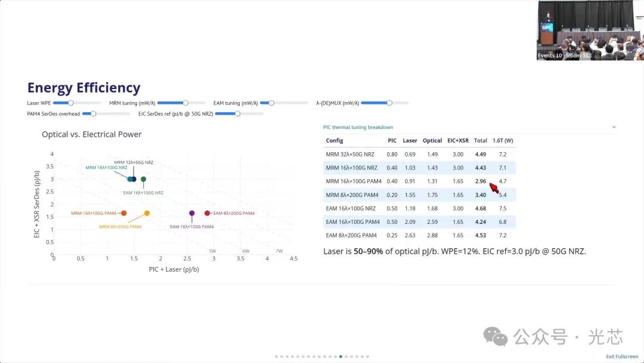Screen dimensions: 644x363
Task: Click the Optical vs. Electrical Power chart title
Action: [x=92, y=134]
